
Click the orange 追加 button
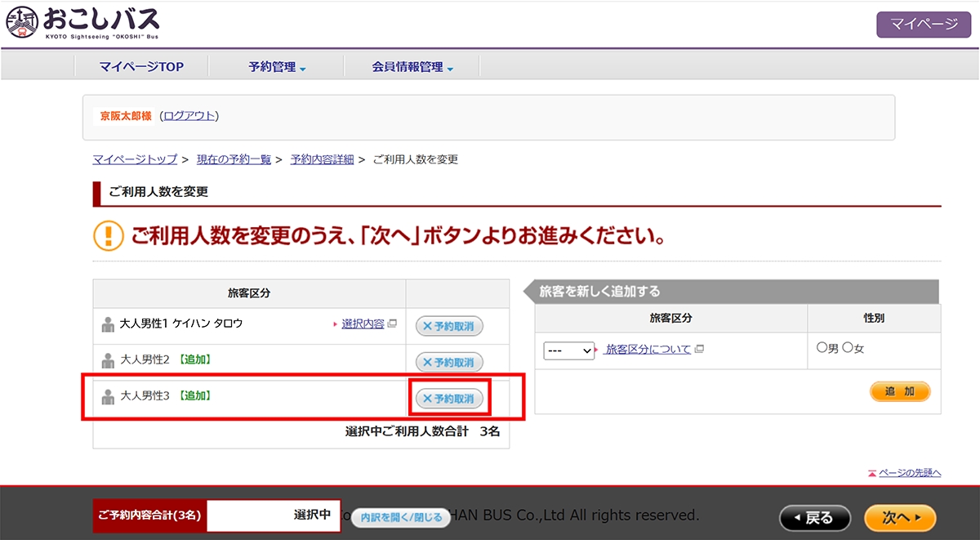click(x=900, y=392)
